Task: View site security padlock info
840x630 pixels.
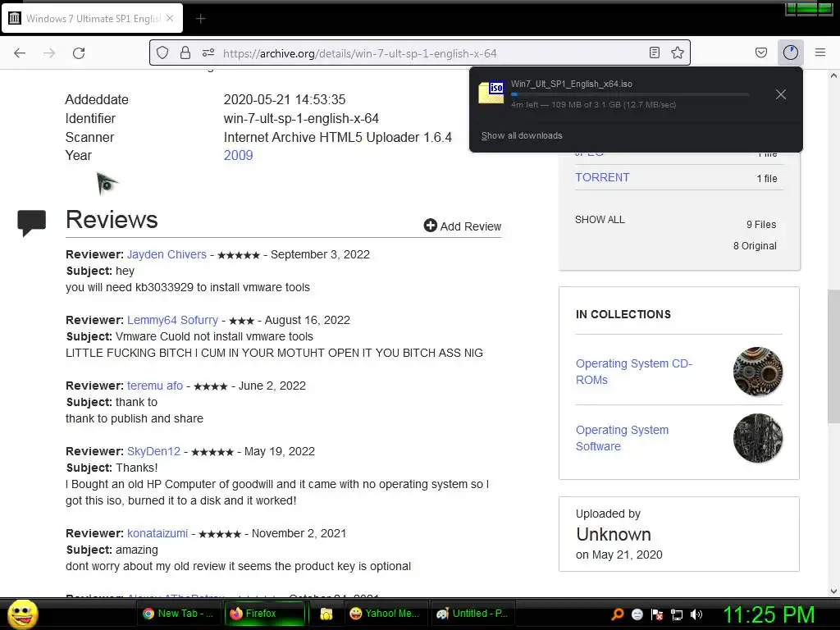Action: pos(185,52)
